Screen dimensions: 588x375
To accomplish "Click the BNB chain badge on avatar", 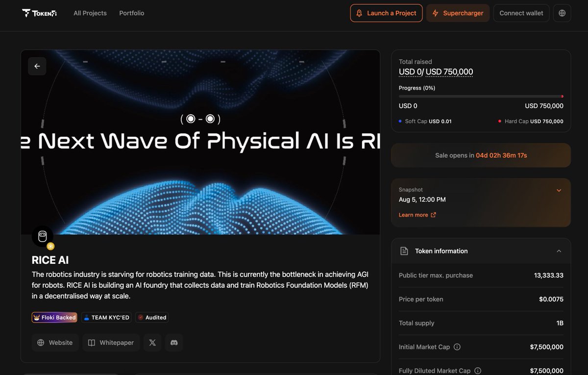I will [x=50, y=246].
